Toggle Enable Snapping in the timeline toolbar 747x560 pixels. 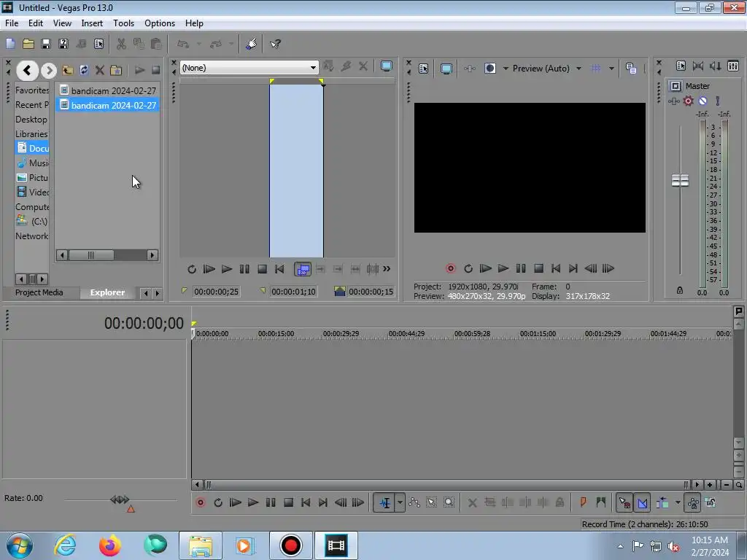(624, 502)
